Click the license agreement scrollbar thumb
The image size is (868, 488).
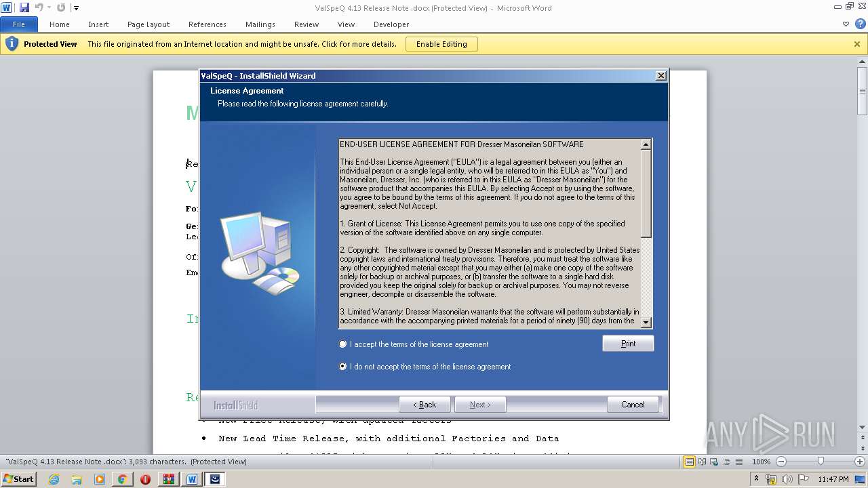(646, 193)
